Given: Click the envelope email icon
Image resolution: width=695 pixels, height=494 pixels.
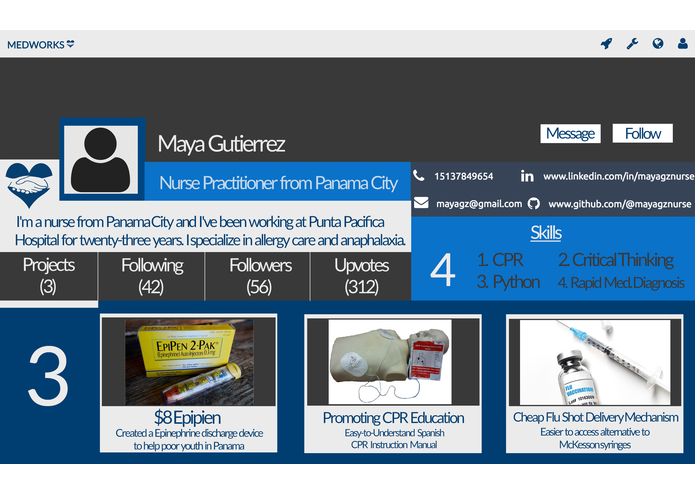Looking at the screenshot, I should pyautogui.click(x=421, y=203).
